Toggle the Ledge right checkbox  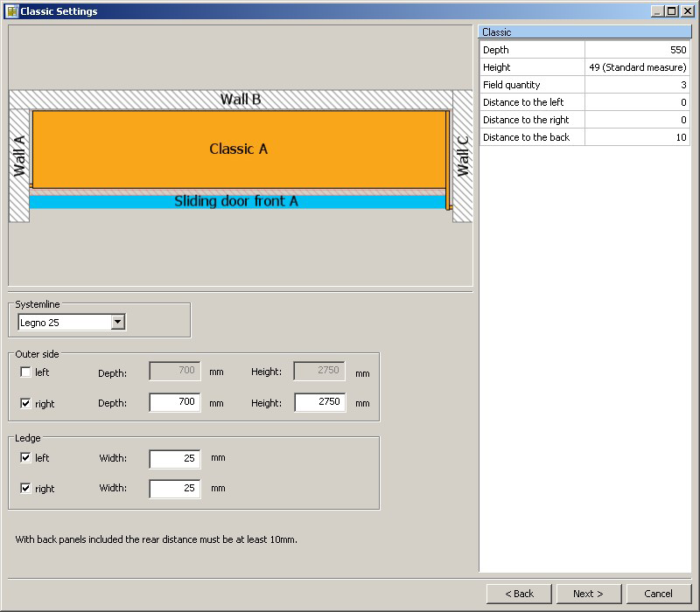click(25, 489)
